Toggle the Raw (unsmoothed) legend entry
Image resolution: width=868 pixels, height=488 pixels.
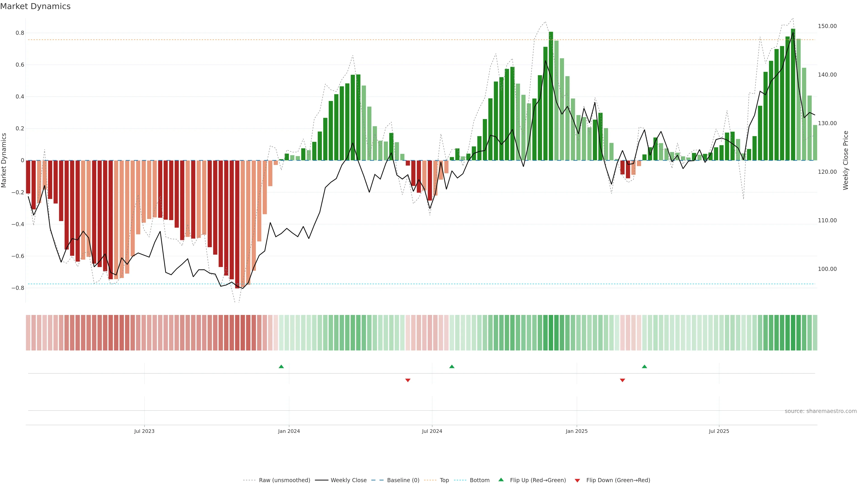(284, 480)
